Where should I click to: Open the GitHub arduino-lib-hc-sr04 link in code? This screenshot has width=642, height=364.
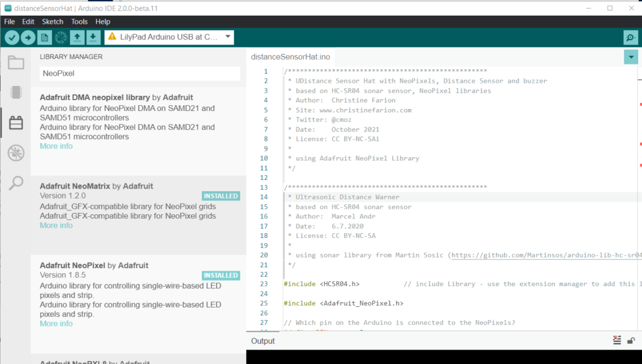547,255
